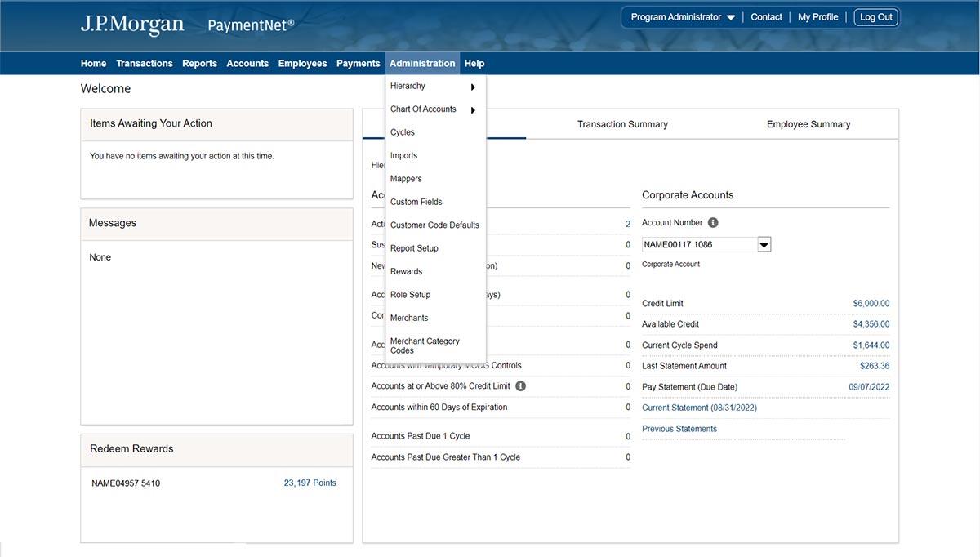Image resolution: width=980 pixels, height=557 pixels.
Task: Open Report Setup from the menu
Action: (x=414, y=248)
